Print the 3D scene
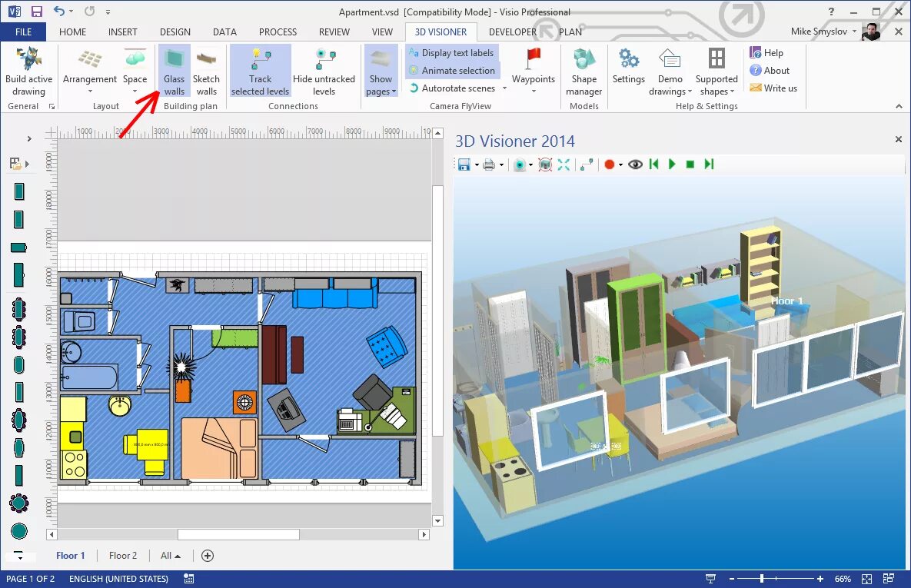This screenshot has height=588, width=911. tap(489, 165)
